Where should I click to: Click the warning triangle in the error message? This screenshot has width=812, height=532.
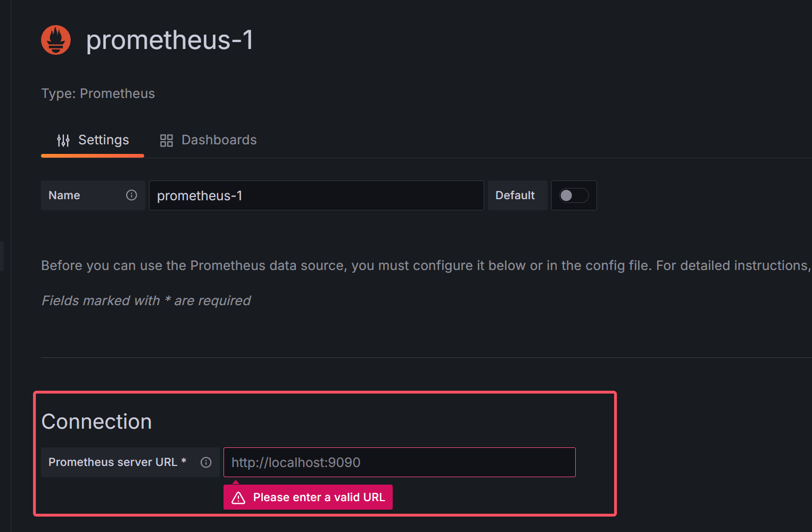[238, 498]
